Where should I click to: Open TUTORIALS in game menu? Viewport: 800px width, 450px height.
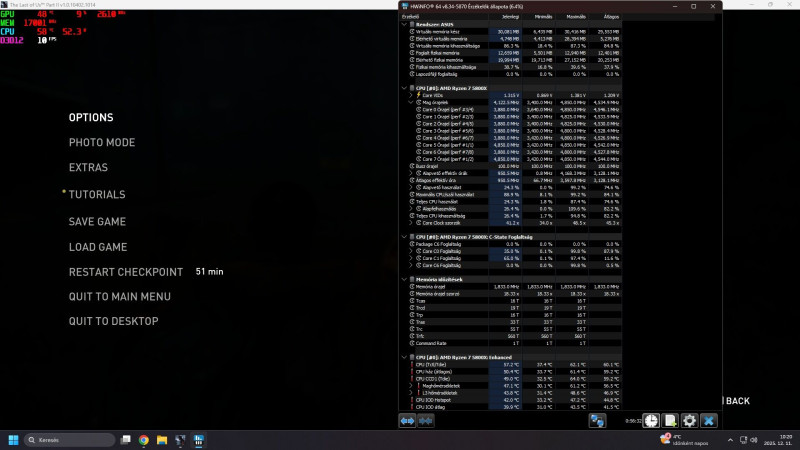97,194
